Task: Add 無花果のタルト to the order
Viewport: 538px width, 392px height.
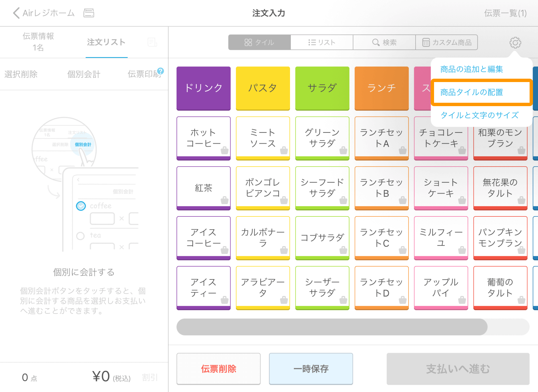Action: [500, 188]
